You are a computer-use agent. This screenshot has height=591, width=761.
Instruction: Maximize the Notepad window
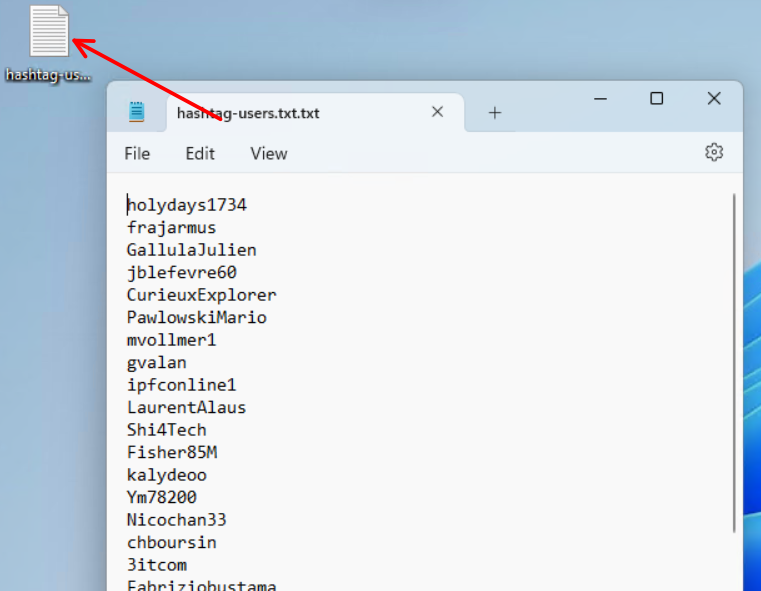click(656, 99)
